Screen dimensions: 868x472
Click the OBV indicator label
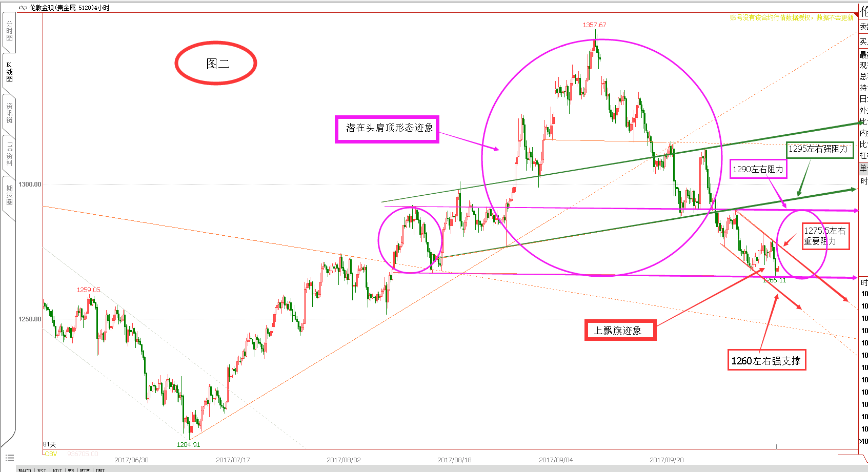point(51,454)
